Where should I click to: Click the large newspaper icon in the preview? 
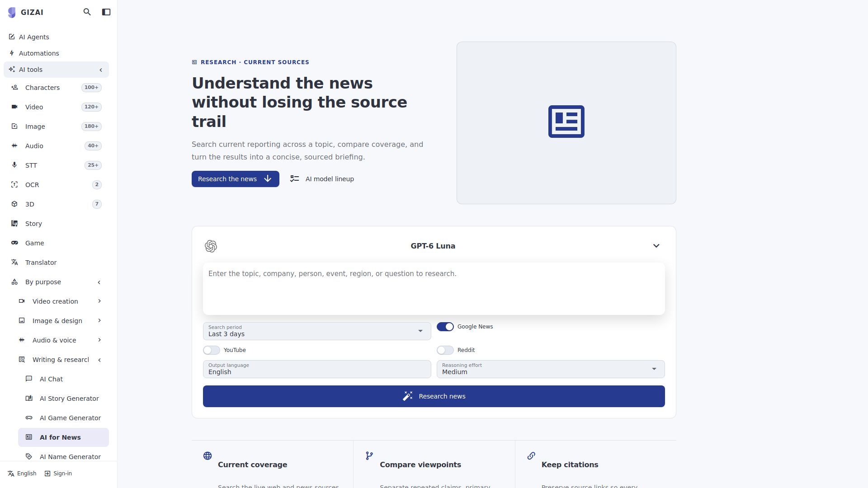tap(566, 122)
